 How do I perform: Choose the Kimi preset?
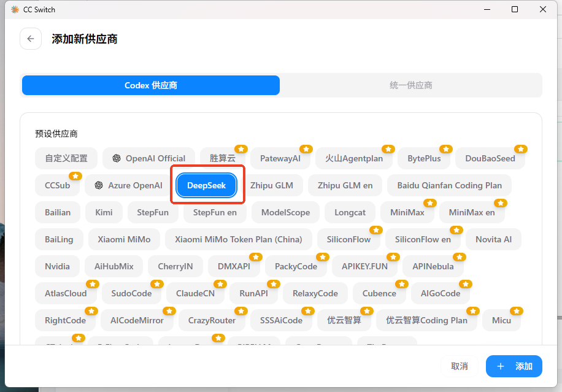coord(104,212)
